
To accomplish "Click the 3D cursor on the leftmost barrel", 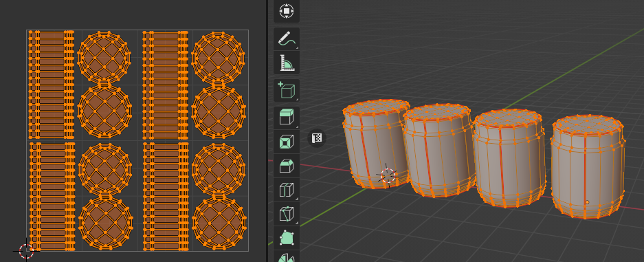I will (388, 176).
